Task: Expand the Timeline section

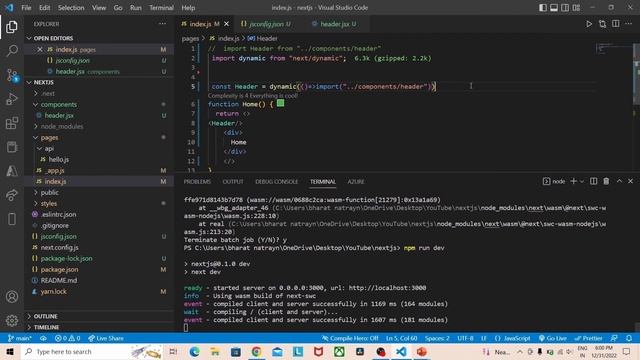Action: click(x=100, y=327)
